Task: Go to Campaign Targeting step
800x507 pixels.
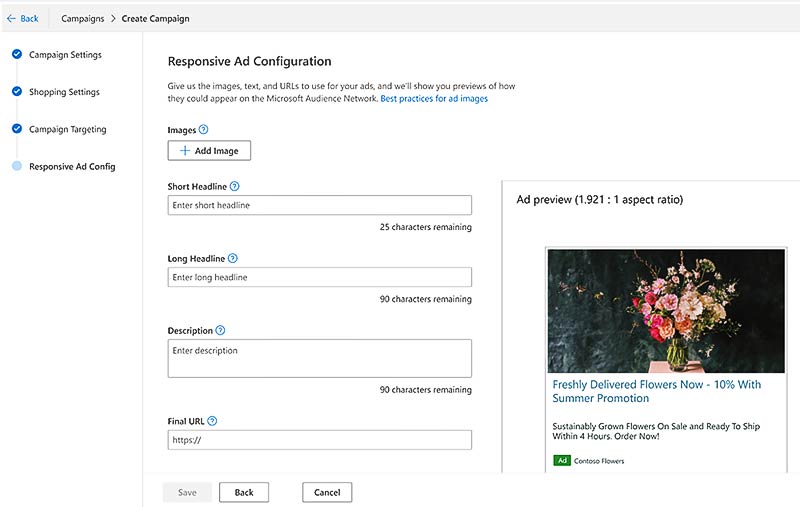Action: [x=68, y=129]
